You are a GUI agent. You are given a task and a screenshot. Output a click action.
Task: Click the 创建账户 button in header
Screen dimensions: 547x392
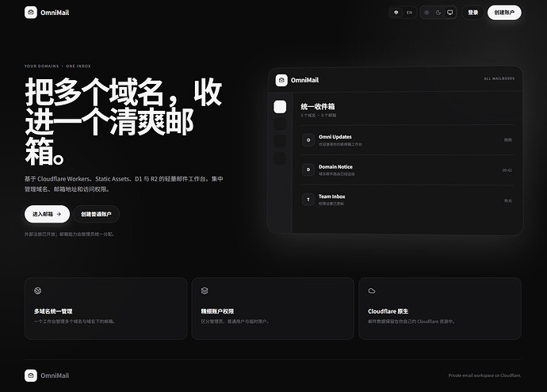click(504, 13)
